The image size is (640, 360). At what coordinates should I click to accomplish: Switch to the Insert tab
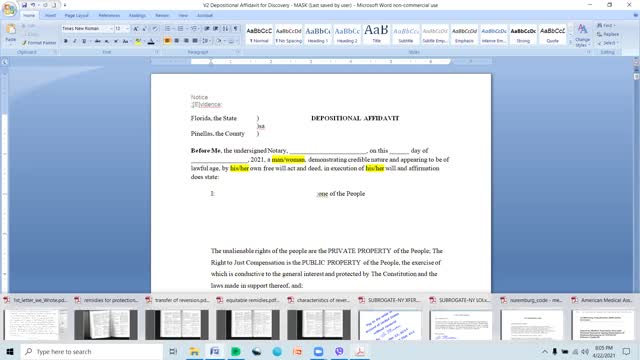[x=51, y=16]
